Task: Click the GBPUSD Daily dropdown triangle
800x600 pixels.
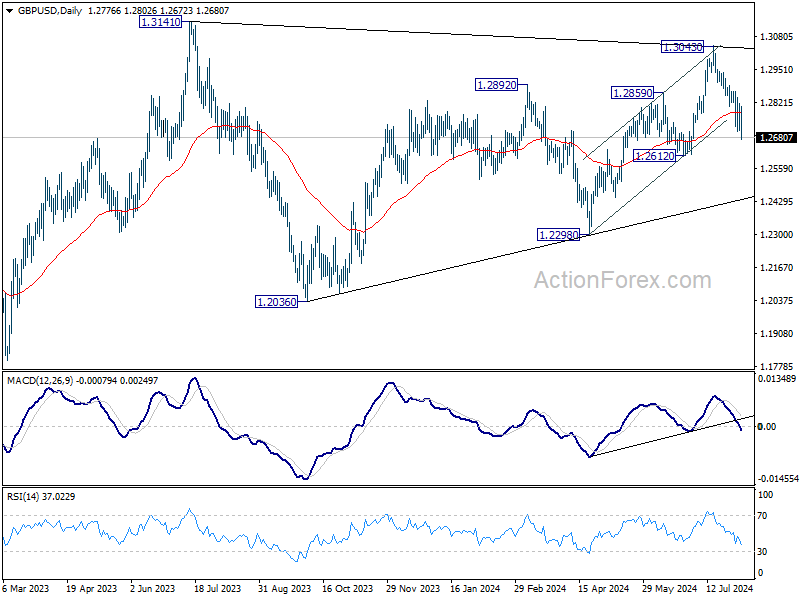Action: [x=9, y=11]
